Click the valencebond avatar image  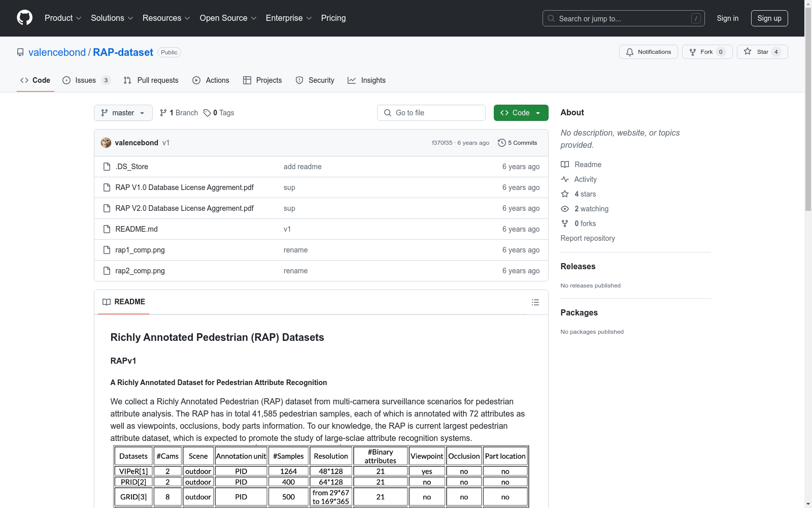[106, 143]
